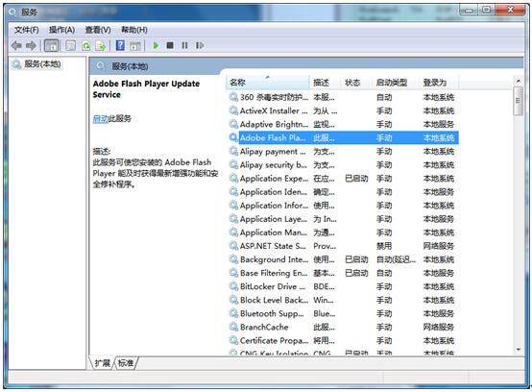Image resolution: width=532 pixels, height=392 pixels.
Task: Click the Refresh toolbar icon
Action: pyautogui.click(x=85, y=45)
